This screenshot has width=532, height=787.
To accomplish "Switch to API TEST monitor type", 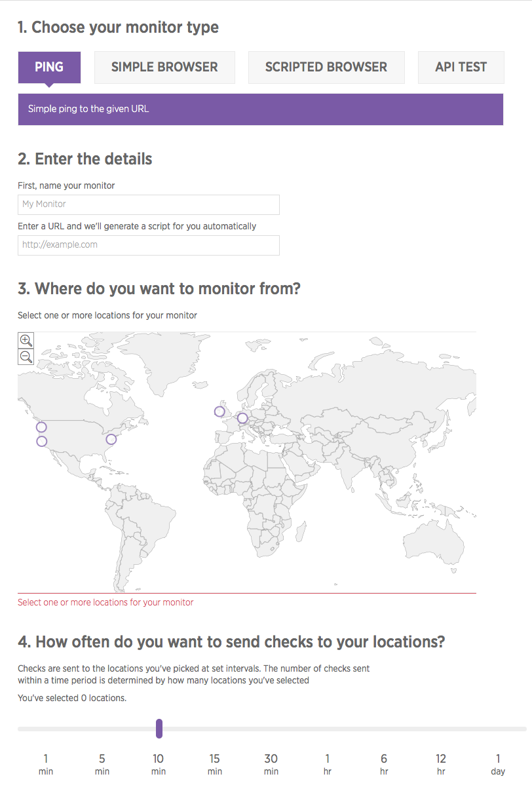I will click(461, 67).
